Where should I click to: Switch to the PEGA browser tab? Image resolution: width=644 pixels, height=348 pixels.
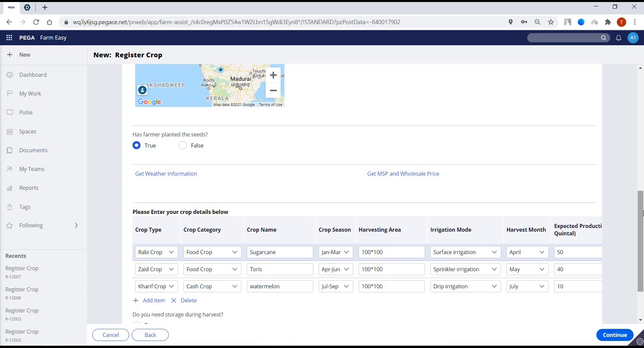coord(11,7)
